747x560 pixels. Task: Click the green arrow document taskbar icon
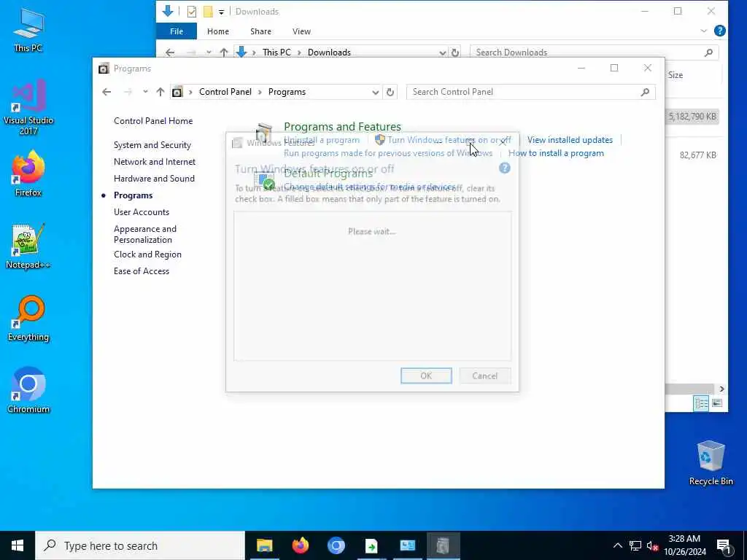pos(371,545)
